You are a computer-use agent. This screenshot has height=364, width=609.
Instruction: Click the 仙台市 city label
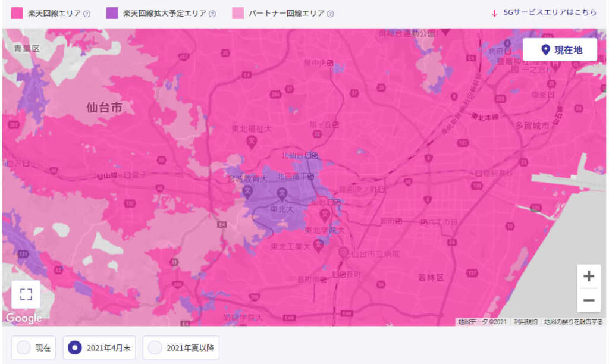tap(104, 107)
